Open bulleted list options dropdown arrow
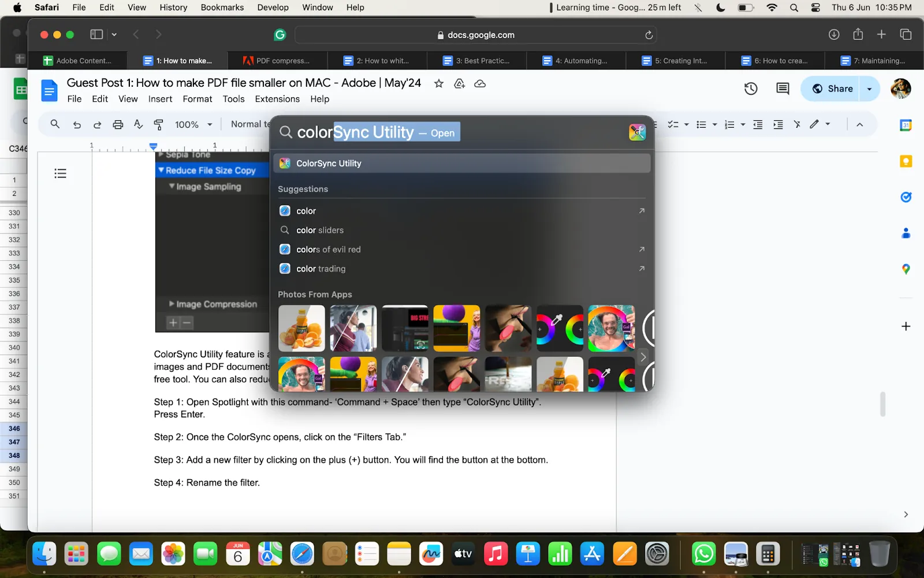 pos(714,124)
